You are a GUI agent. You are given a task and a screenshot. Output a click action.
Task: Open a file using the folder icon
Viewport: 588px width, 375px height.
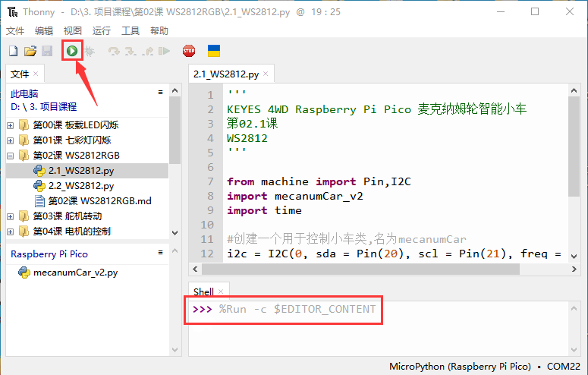pyautogui.click(x=30, y=51)
